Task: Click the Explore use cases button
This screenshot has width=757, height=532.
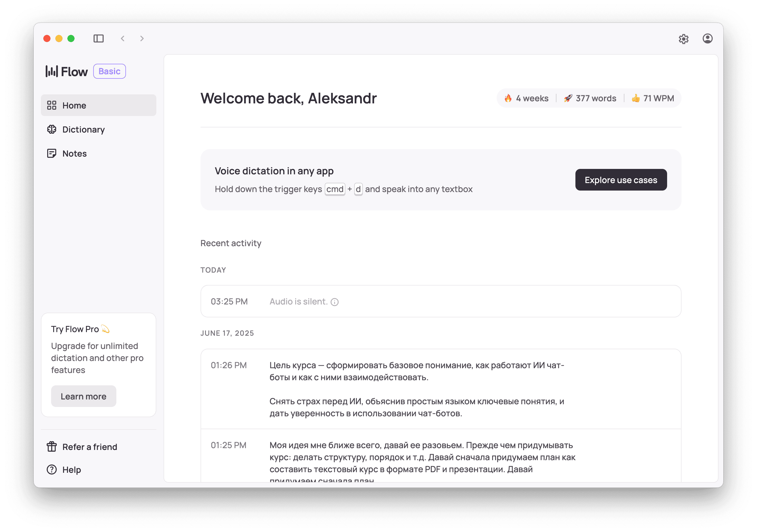Action: click(x=621, y=180)
